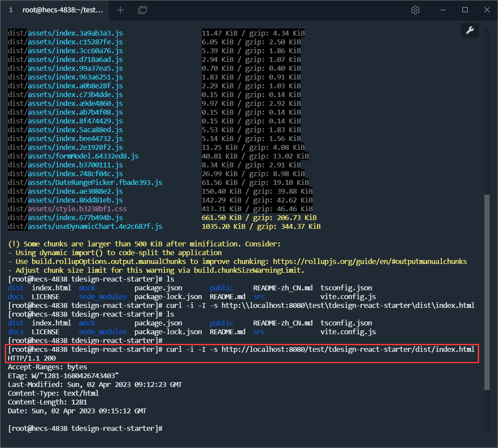Click dist/assets/index.c15287fe.js line
The image size is (498, 448).
(x=65, y=42)
